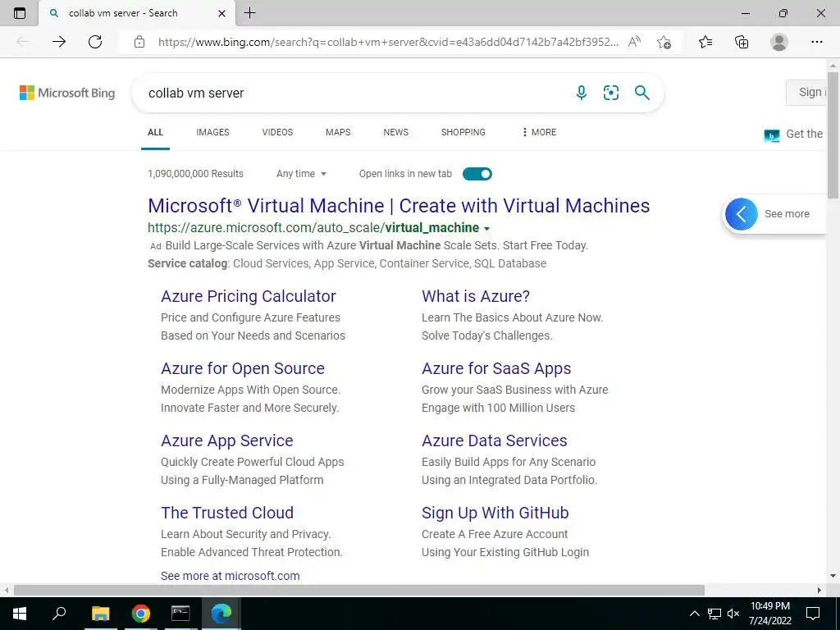Refresh the current page

coord(95,42)
